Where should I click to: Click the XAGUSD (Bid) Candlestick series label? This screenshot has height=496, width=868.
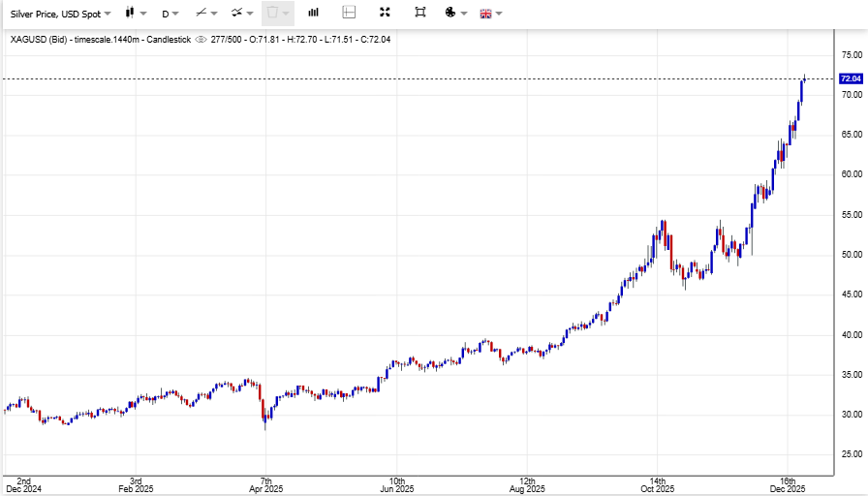100,40
